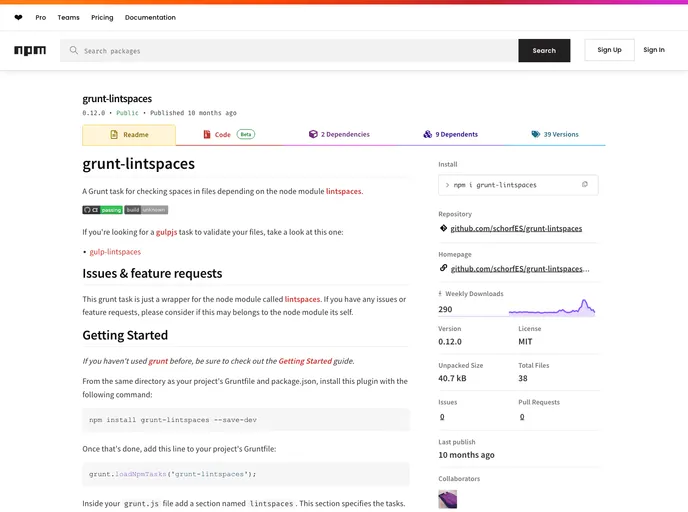The width and height of the screenshot is (688, 512).
Task: Open the Readme tab
Action: click(x=129, y=135)
